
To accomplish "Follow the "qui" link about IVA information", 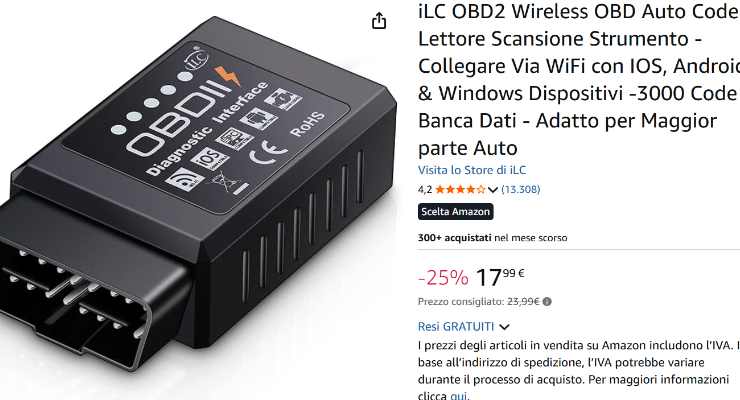I will (x=459, y=396).
